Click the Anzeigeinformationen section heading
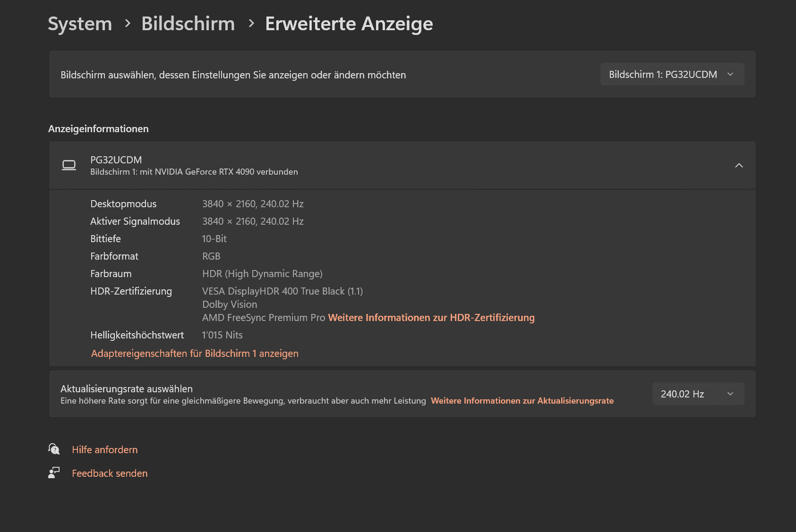Image resolution: width=796 pixels, height=532 pixels. pos(98,129)
